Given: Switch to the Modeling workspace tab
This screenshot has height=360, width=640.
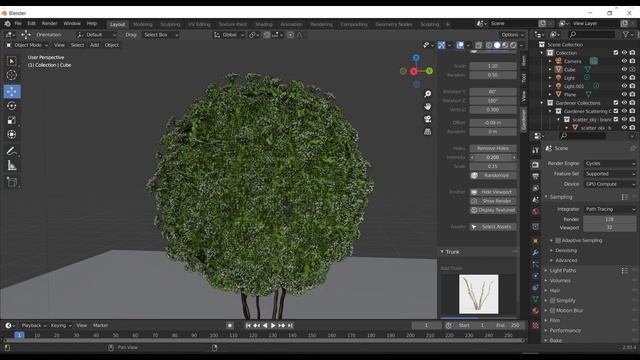Looking at the screenshot, I should pyautogui.click(x=142, y=24).
